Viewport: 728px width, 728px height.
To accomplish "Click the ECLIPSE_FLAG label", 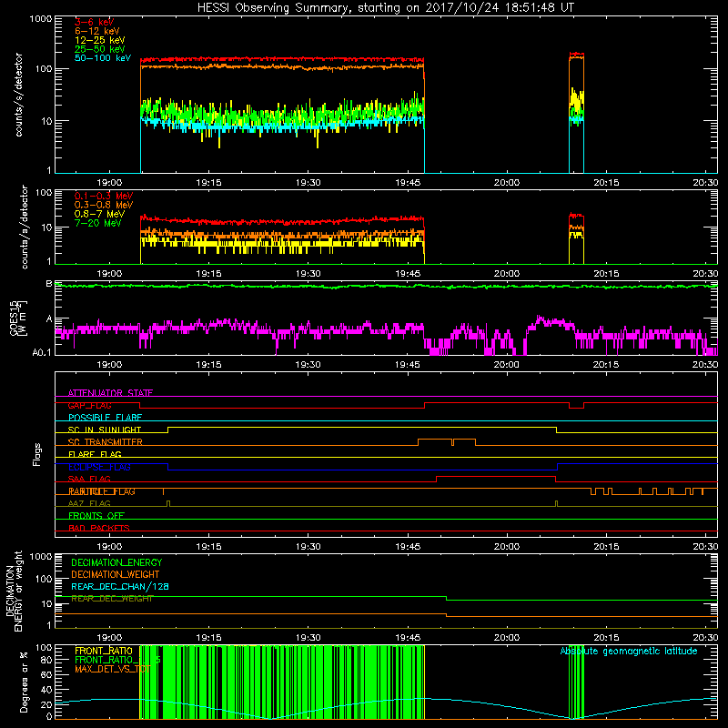I will click(x=99, y=467).
